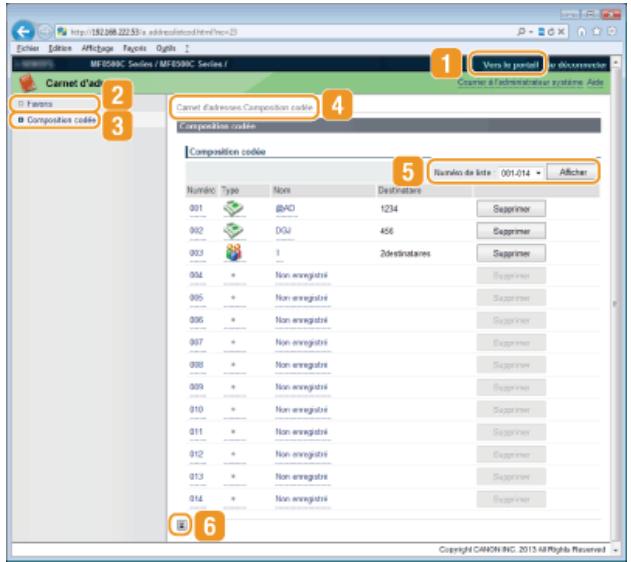The width and height of the screenshot is (631, 562).
Task: Open entry number 005 link
Action: tap(196, 298)
